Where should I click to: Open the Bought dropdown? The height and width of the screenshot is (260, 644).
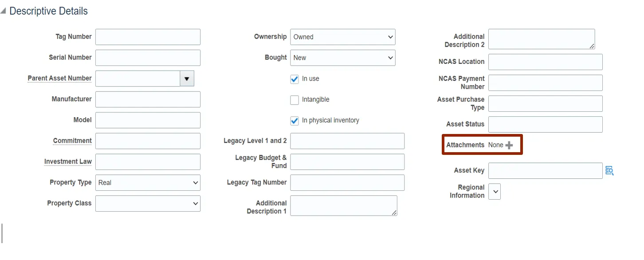point(342,58)
